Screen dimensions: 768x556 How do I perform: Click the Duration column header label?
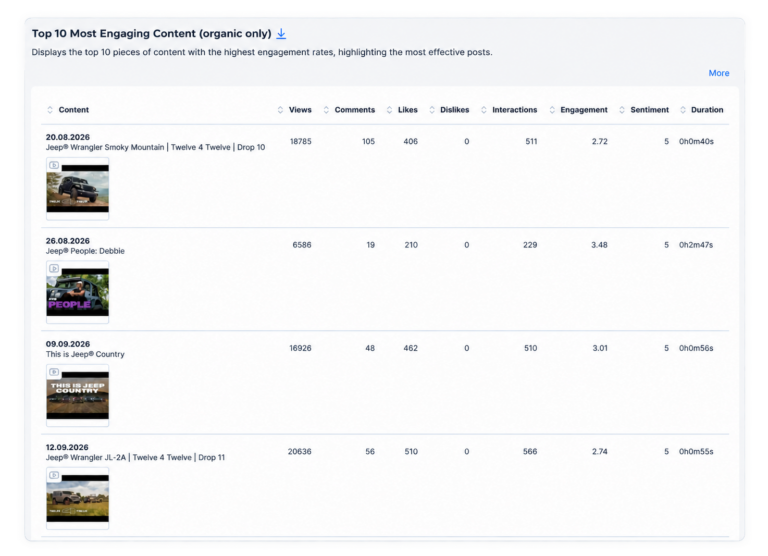[707, 110]
